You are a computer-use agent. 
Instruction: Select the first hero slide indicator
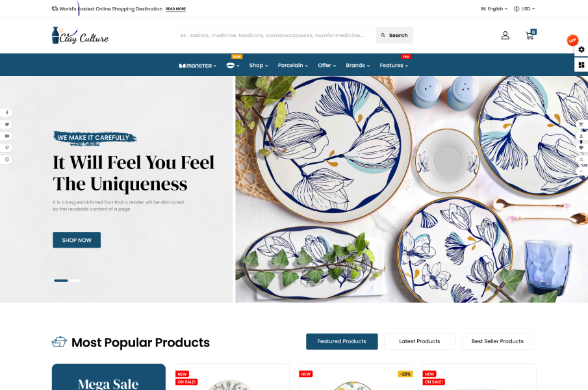[61, 281]
